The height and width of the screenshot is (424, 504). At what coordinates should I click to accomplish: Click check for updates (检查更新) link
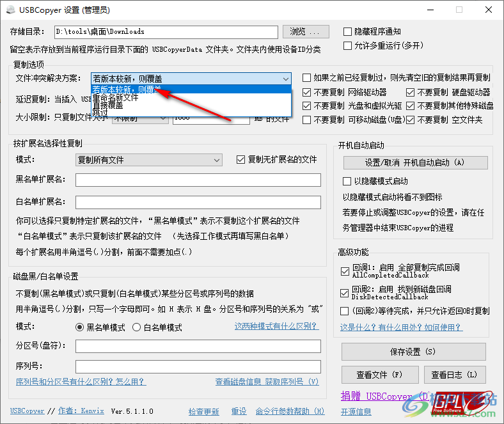pos(204,411)
